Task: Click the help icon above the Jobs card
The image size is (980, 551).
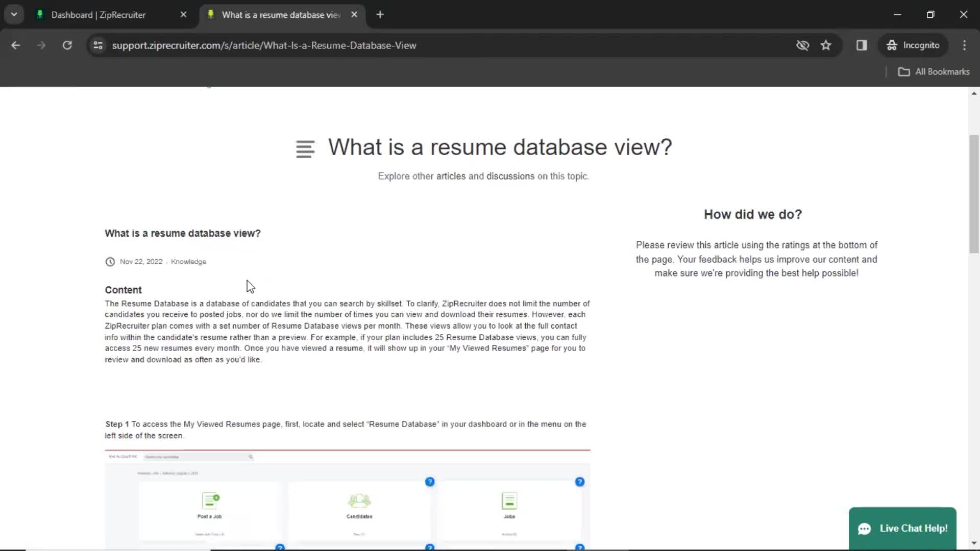Action: pos(580,482)
